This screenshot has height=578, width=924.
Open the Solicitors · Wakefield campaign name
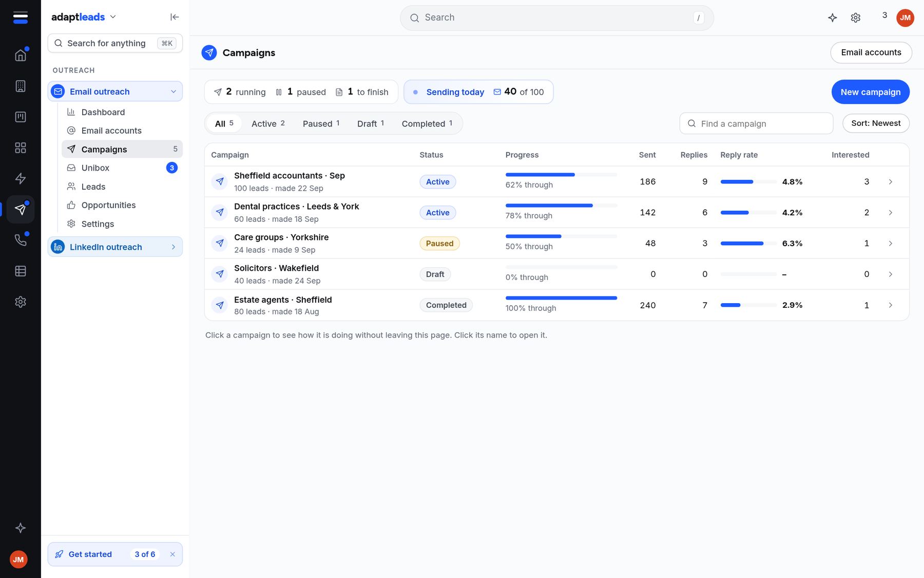[x=276, y=268]
